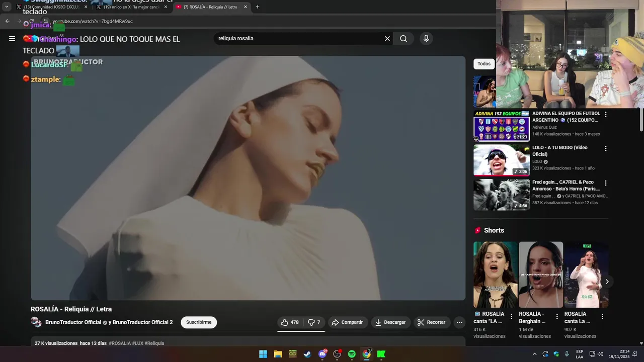Switch to nnico en X tab
Image resolution: width=644 pixels, height=362 pixels.
[132, 7]
